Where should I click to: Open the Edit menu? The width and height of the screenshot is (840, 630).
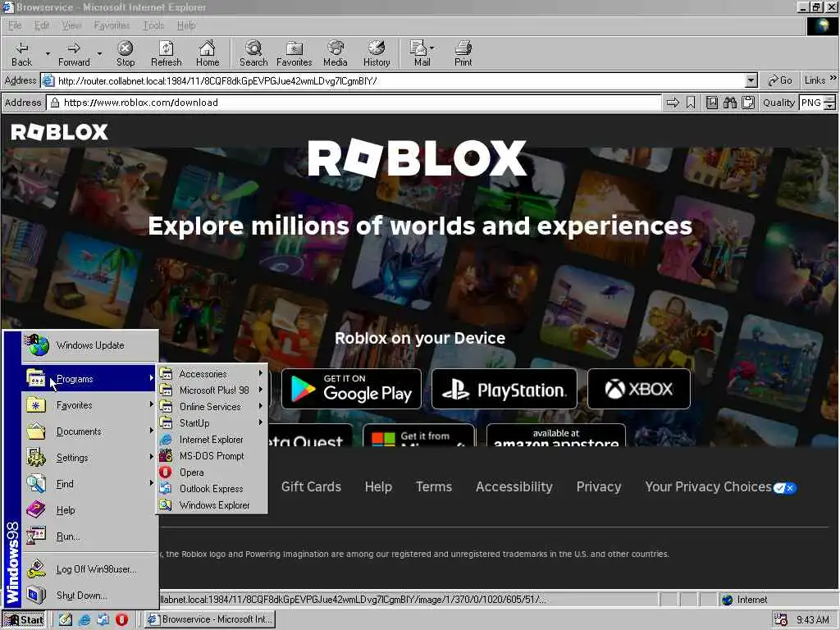click(41, 25)
